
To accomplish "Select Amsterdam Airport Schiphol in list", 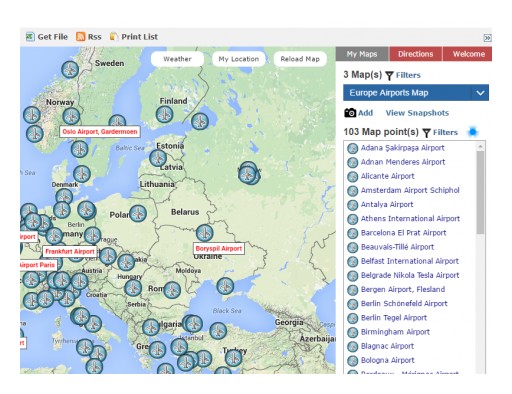I will tap(410, 191).
